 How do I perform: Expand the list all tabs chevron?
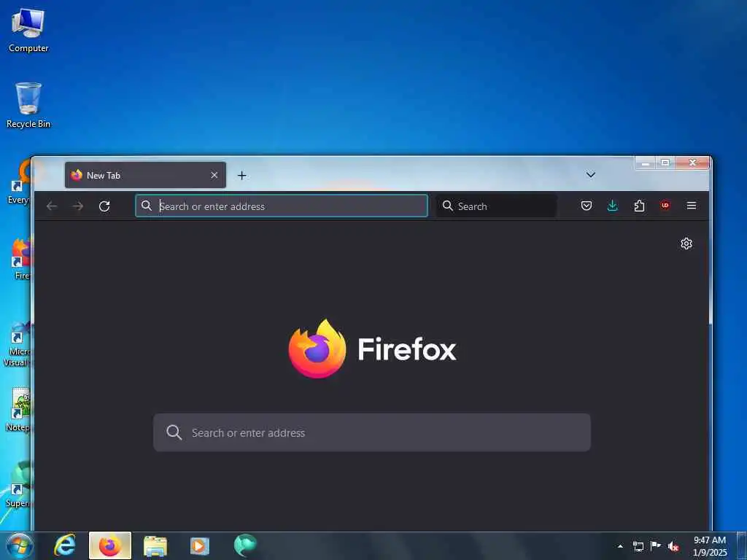(591, 175)
